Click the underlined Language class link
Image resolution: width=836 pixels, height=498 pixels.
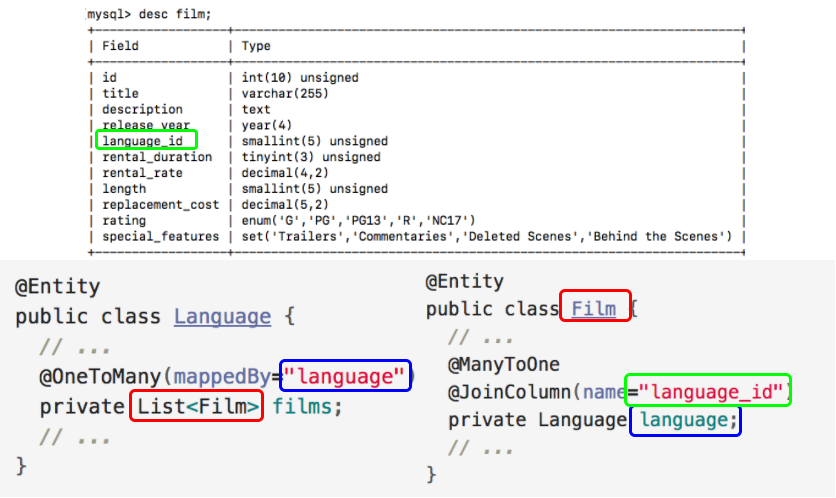pos(222,317)
